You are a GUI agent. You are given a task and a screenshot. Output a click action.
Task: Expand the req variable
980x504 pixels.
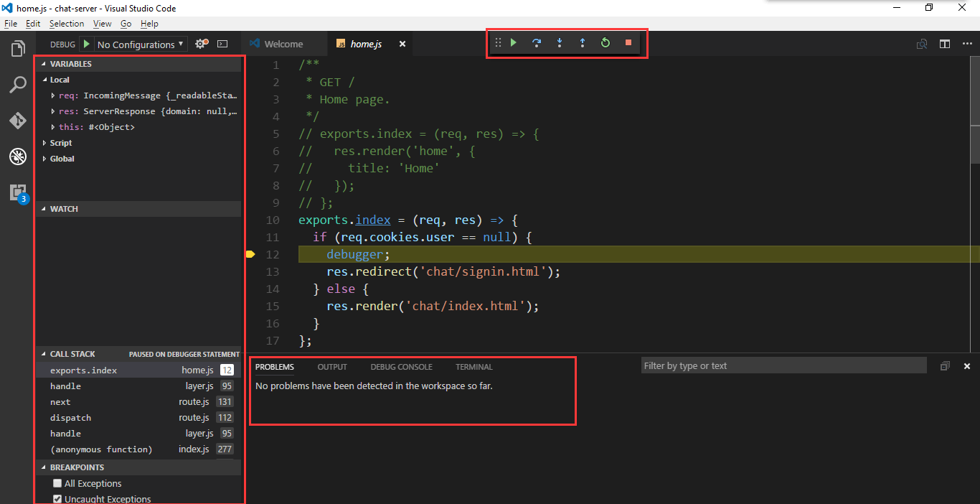coord(53,95)
